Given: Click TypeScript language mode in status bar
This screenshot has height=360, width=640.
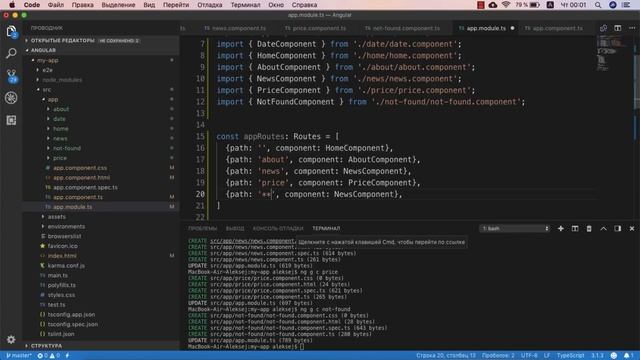Looking at the screenshot, I should (x=570, y=356).
